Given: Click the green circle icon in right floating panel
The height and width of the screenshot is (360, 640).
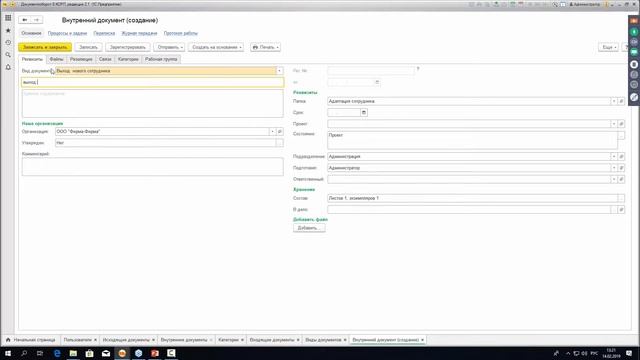Looking at the screenshot, I should (634, 31).
